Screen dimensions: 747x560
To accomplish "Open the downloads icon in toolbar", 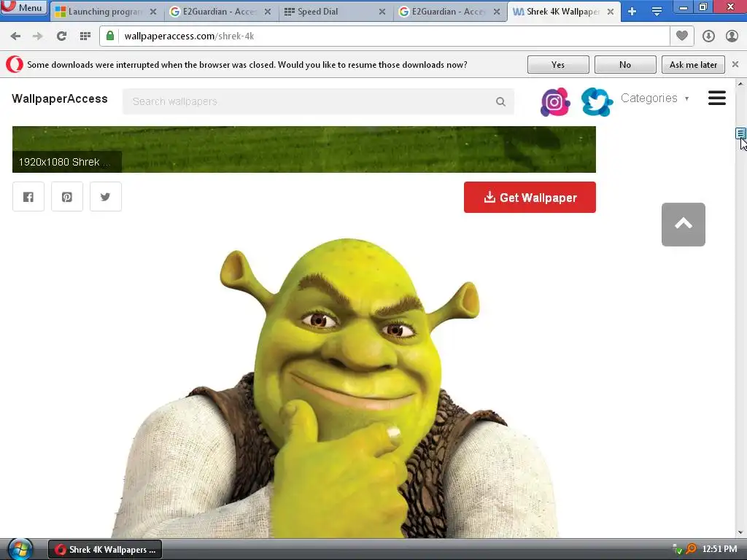I will point(708,36).
